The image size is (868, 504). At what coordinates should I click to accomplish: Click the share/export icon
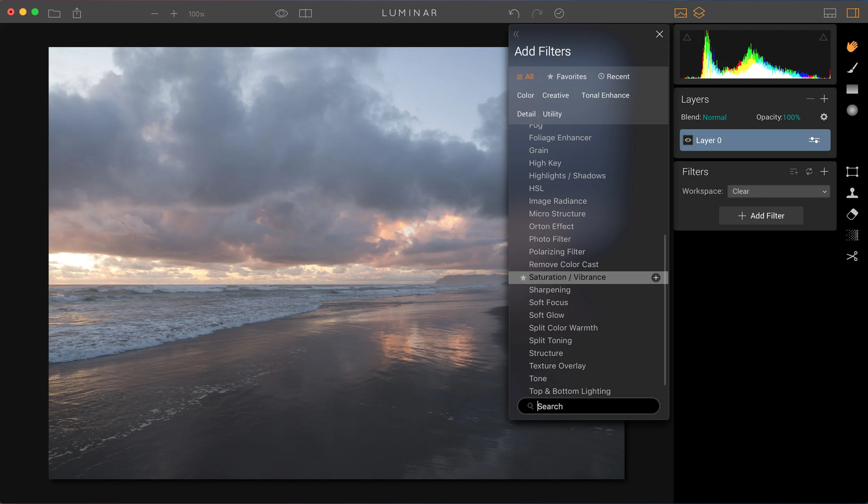[77, 13]
